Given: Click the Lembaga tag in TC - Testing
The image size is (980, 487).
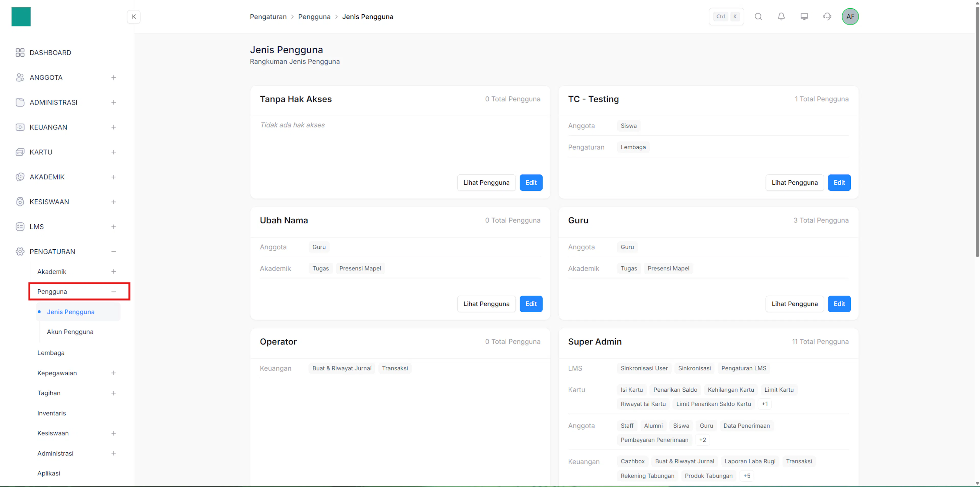Looking at the screenshot, I should (x=633, y=147).
